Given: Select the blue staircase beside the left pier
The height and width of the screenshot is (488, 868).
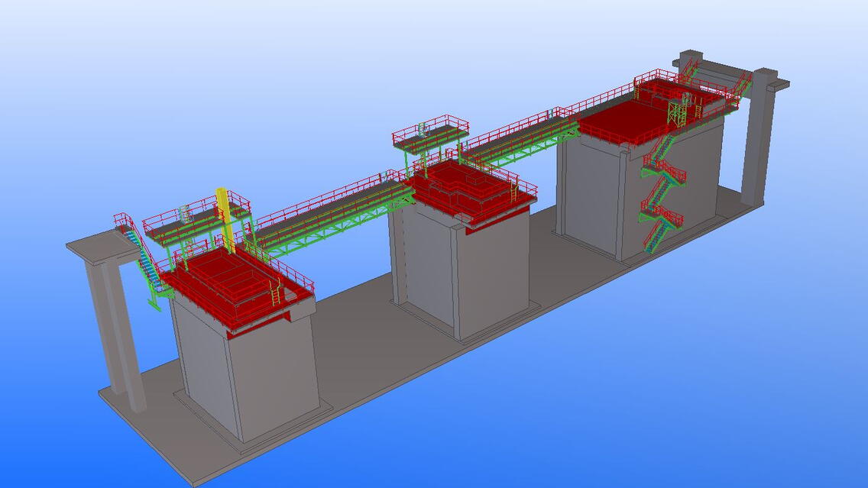Looking at the screenshot, I should [144, 260].
